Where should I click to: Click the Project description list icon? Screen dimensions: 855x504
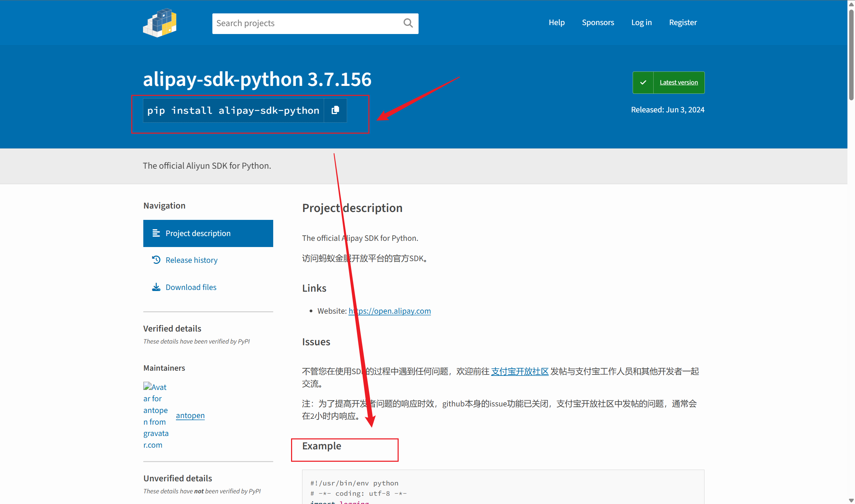(156, 233)
